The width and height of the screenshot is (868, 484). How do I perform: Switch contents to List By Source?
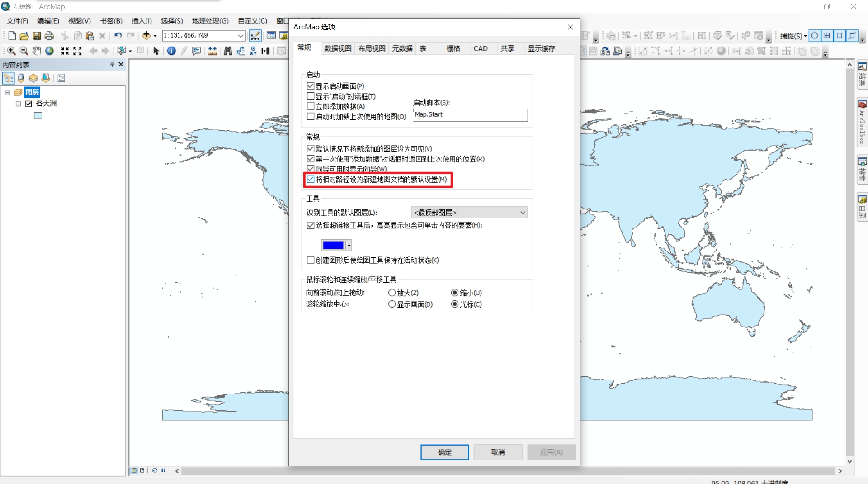21,78
